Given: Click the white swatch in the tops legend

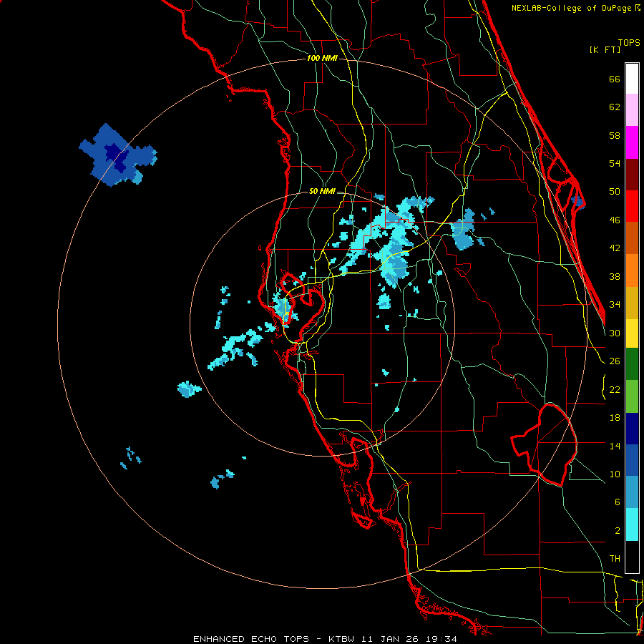Looking at the screenshot, I should [x=632, y=79].
